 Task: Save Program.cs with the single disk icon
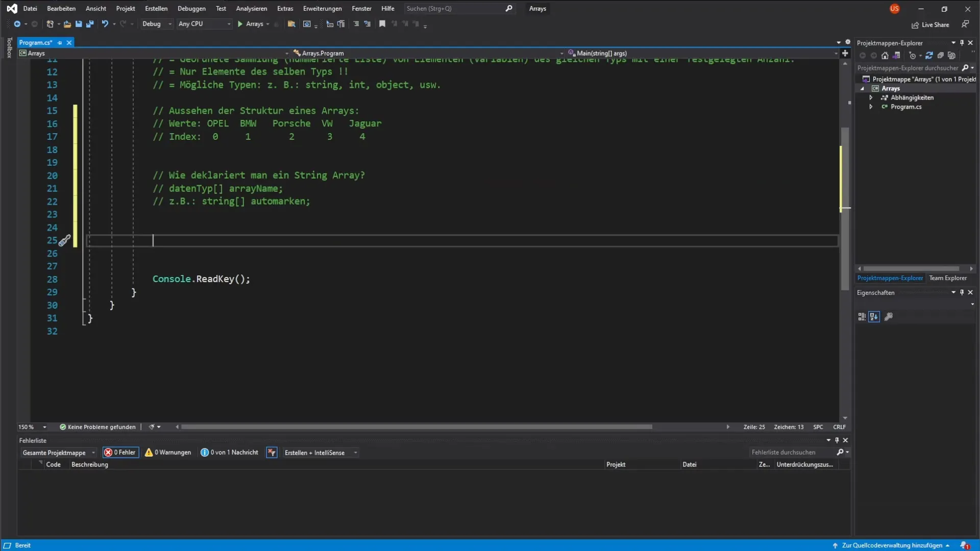79,24
